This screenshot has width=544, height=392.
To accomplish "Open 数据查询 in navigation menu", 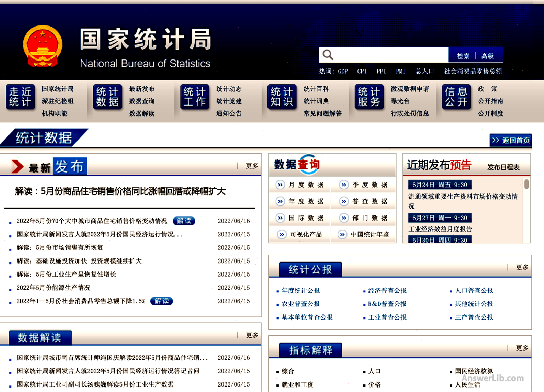I will tap(142, 101).
